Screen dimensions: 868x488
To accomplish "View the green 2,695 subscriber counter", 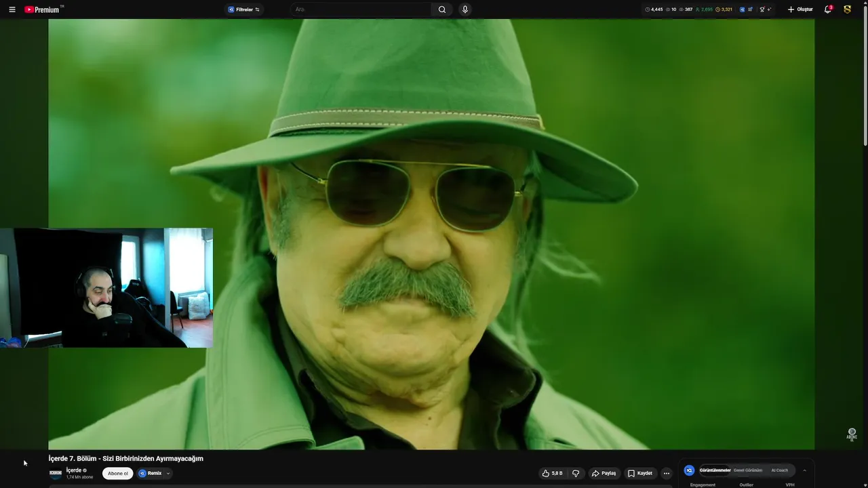I will 704,9.
